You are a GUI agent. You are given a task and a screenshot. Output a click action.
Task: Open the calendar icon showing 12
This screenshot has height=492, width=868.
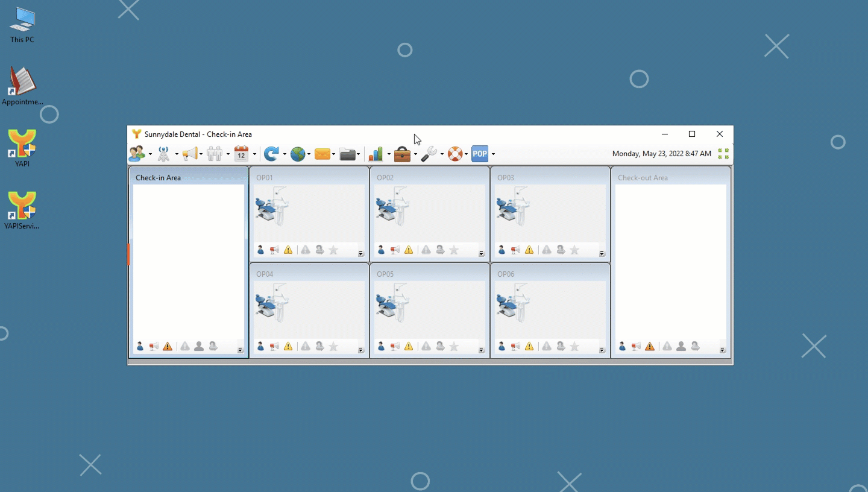pyautogui.click(x=242, y=154)
